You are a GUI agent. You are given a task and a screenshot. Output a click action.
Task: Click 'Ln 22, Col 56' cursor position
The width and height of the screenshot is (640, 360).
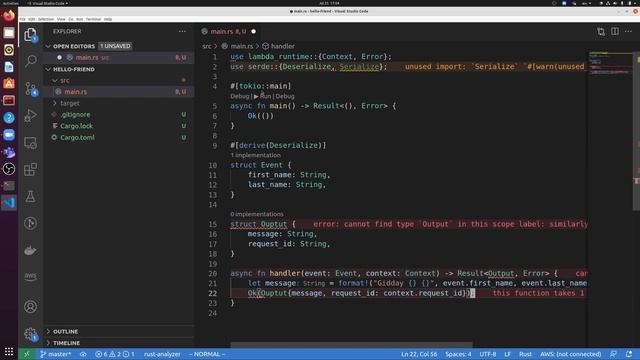pyautogui.click(x=419, y=354)
